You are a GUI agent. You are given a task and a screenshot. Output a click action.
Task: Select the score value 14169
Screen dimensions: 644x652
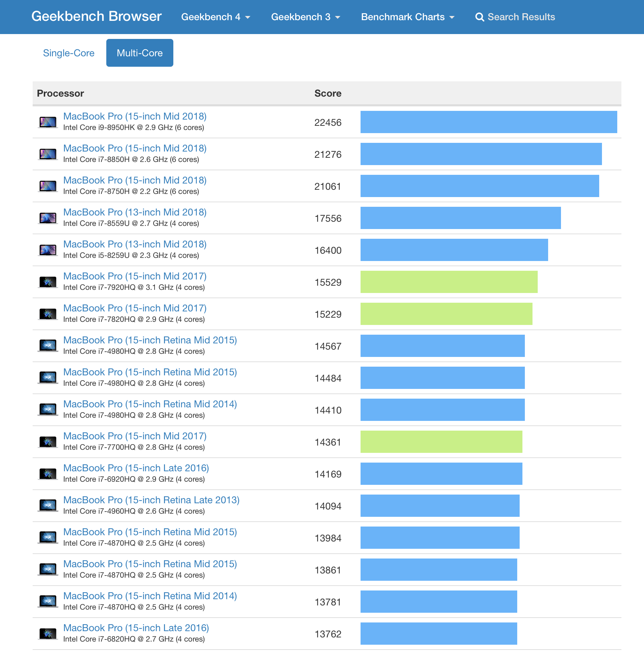328,474
